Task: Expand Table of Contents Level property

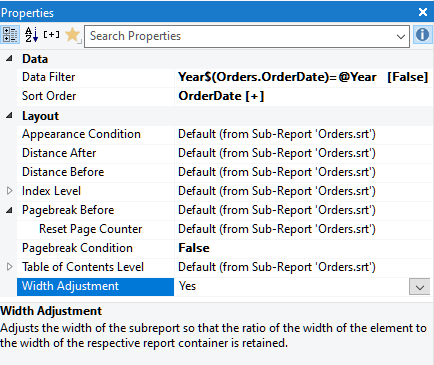Action: 9,267
